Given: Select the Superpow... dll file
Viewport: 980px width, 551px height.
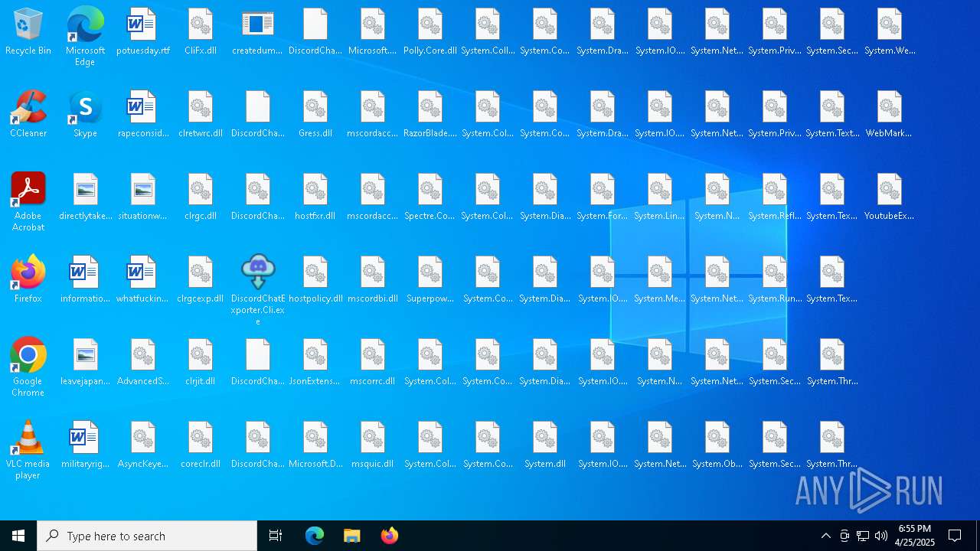Looking at the screenshot, I should [430, 280].
